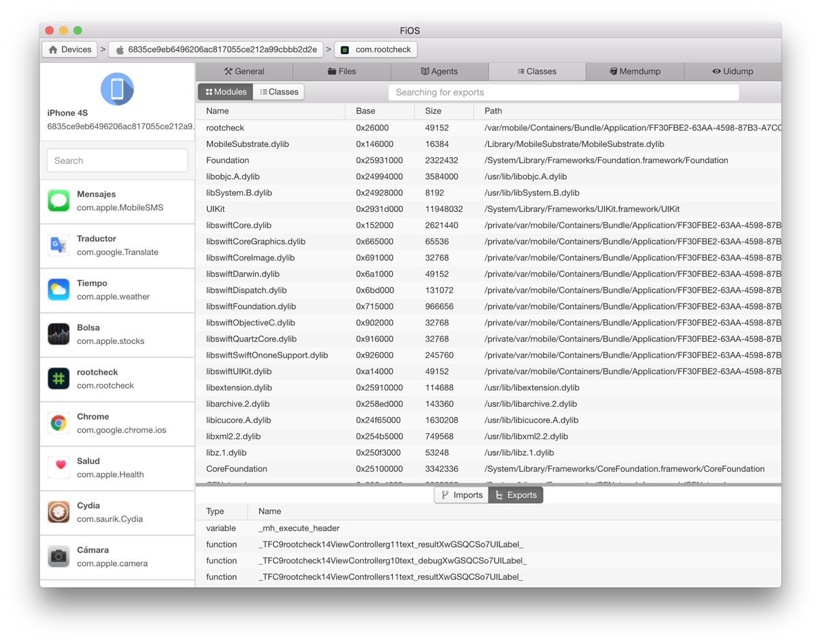This screenshot has height=644, width=821.
Task: Select the libxml2.2.dylib row
Action: [488, 436]
